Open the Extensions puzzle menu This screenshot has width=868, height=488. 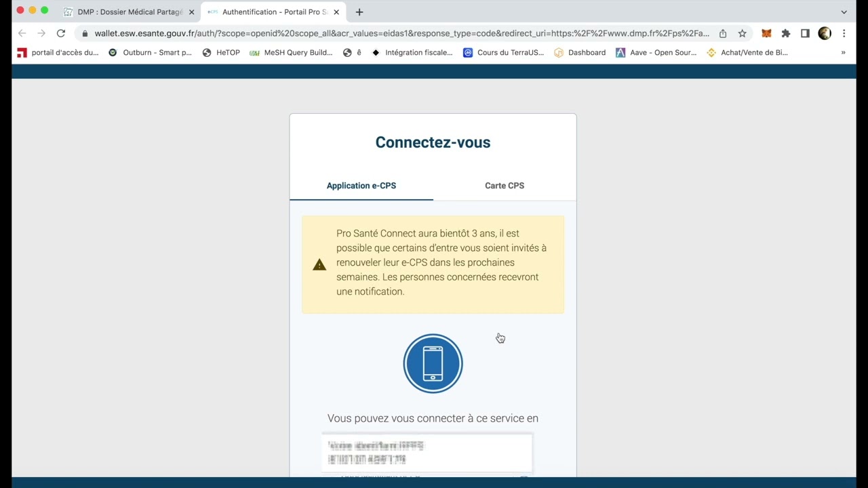pyautogui.click(x=786, y=33)
